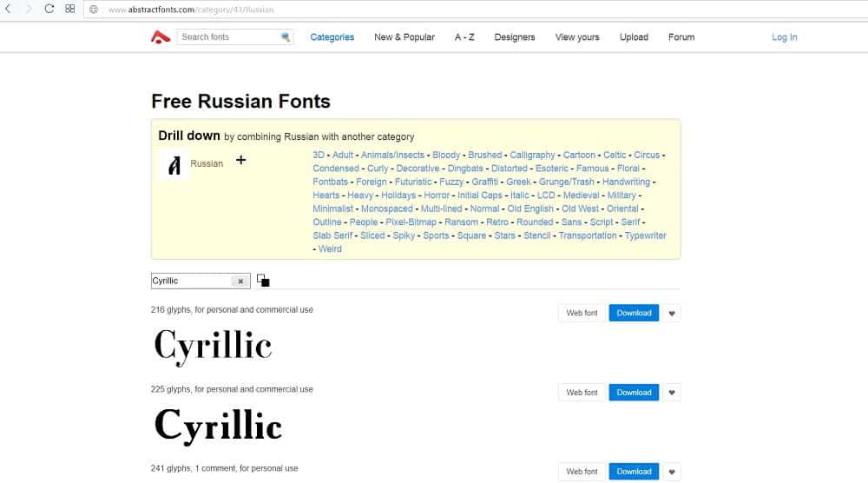Click the Russian category glyph thumbnail
The width and height of the screenshot is (868, 483).
(174, 164)
